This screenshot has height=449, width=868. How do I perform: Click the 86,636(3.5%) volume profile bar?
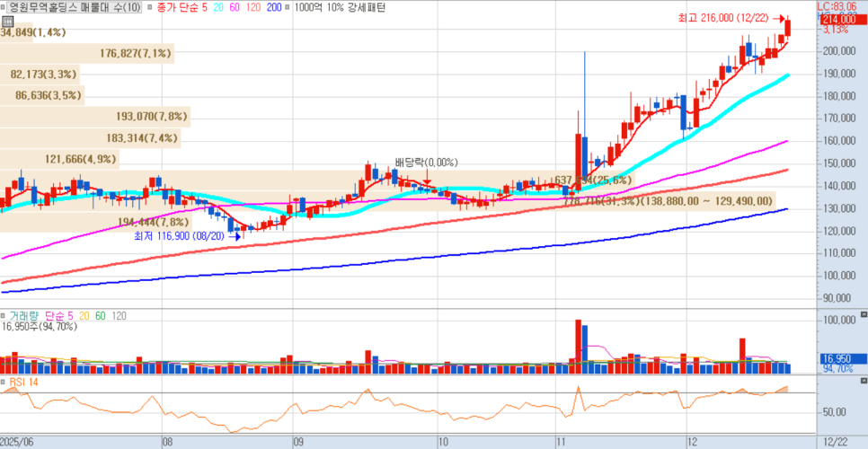pyautogui.click(x=42, y=96)
